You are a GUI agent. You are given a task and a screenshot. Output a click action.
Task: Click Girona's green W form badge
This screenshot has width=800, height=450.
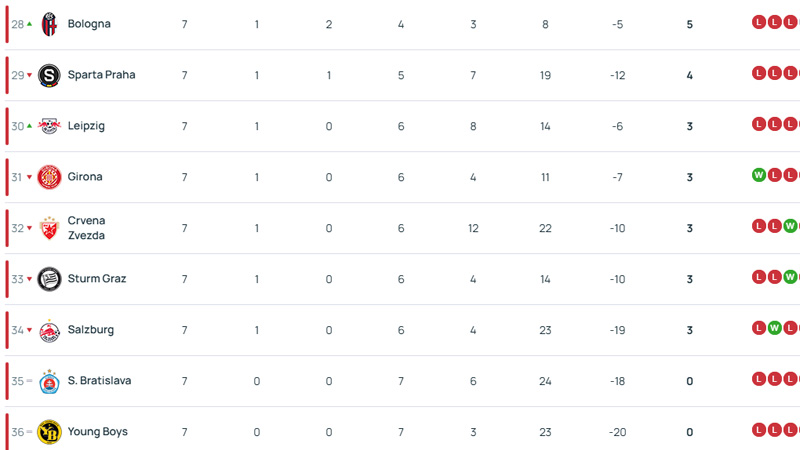(x=759, y=176)
